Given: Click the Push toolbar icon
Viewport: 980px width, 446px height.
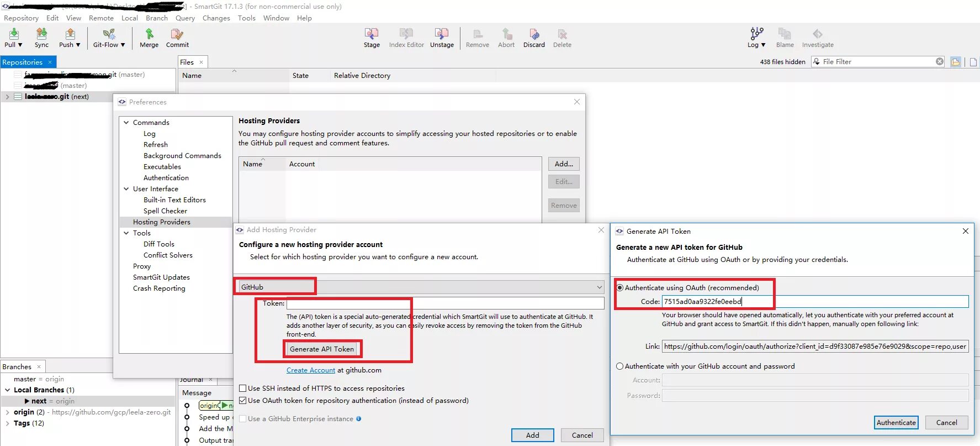Looking at the screenshot, I should click(x=70, y=34).
